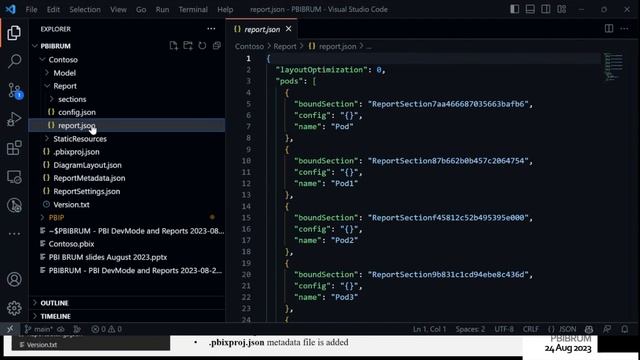The width and height of the screenshot is (640, 360).
Task: Expand the OUTLINE section
Action: [54, 303]
